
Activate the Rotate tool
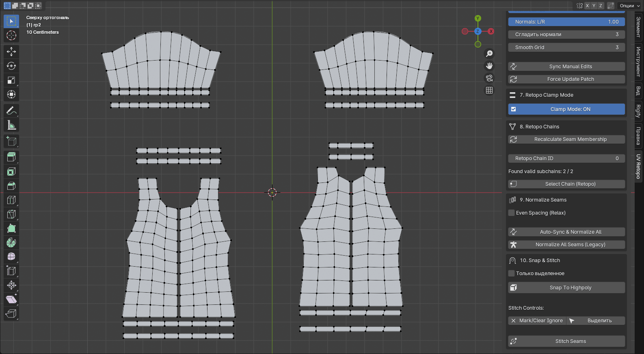tap(11, 66)
